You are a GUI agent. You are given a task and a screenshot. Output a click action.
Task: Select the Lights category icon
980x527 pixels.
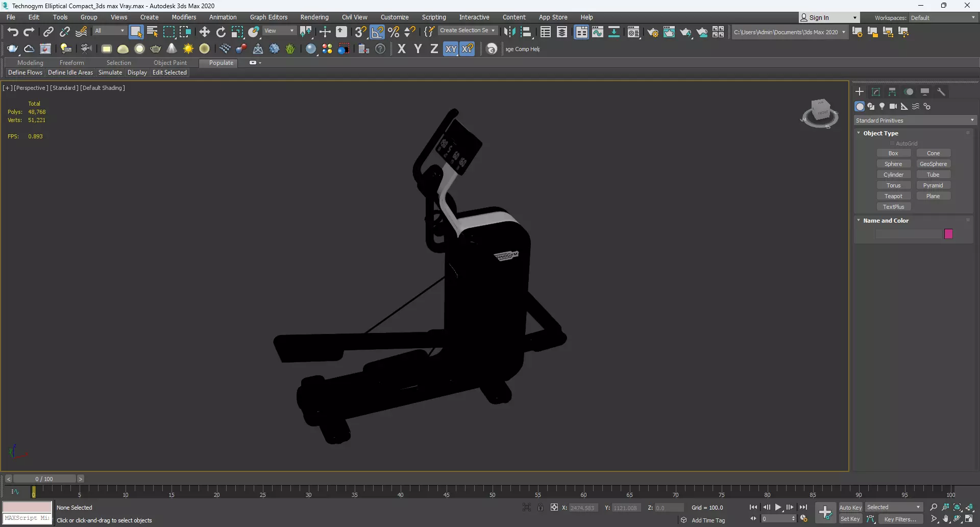tap(882, 106)
